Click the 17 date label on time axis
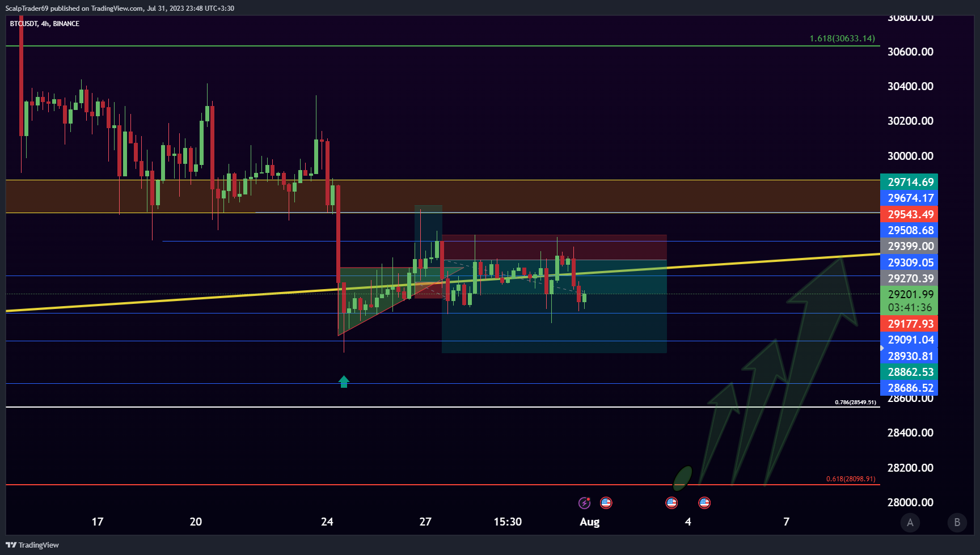 pos(98,522)
